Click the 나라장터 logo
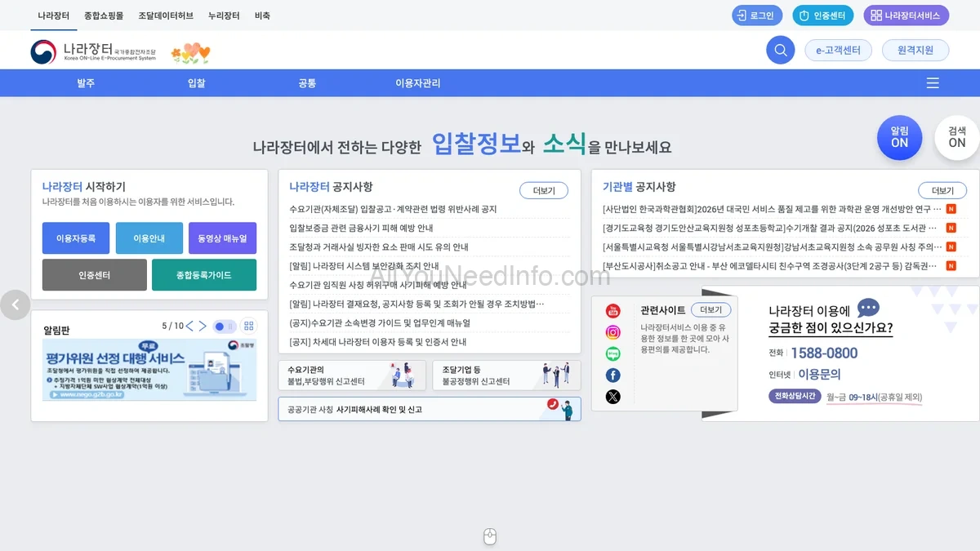The width and height of the screenshot is (980, 551). click(93, 52)
